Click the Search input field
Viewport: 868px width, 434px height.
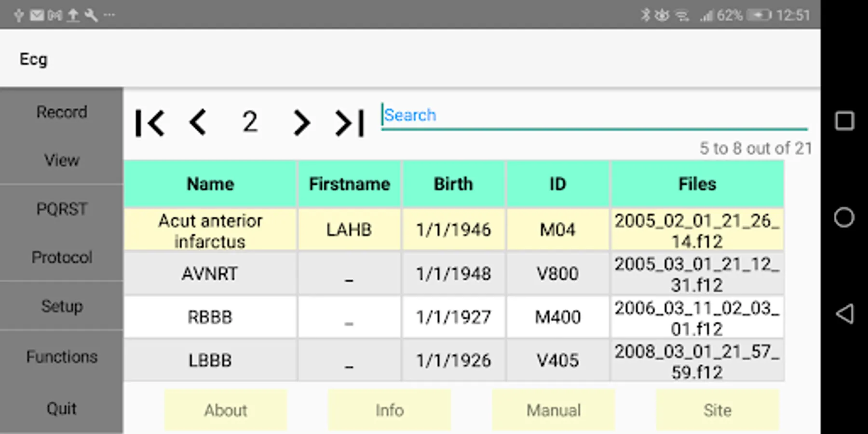click(593, 116)
